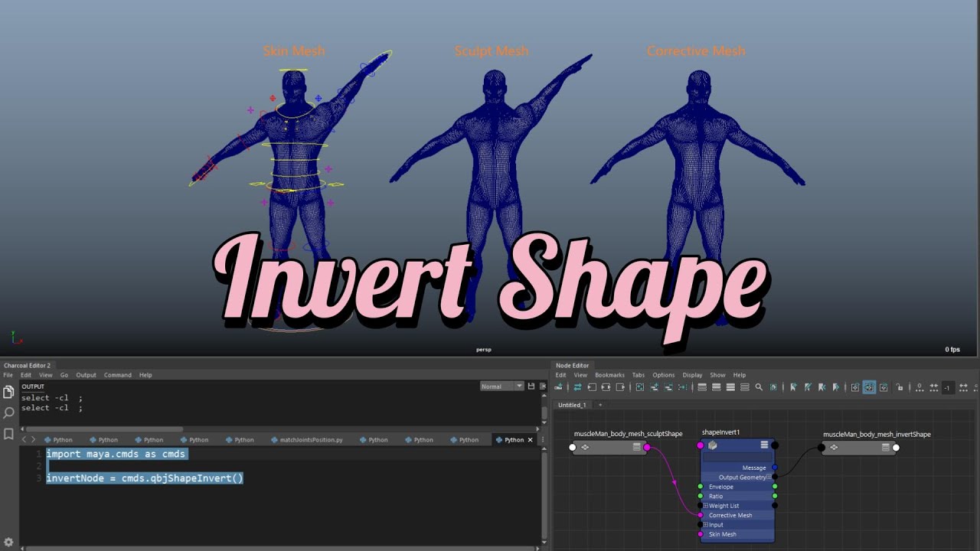Open bookmarks icon in Charcoal Editor sidebar
Image resolution: width=980 pixels, height=551 pixels.
tap(8, 434)
